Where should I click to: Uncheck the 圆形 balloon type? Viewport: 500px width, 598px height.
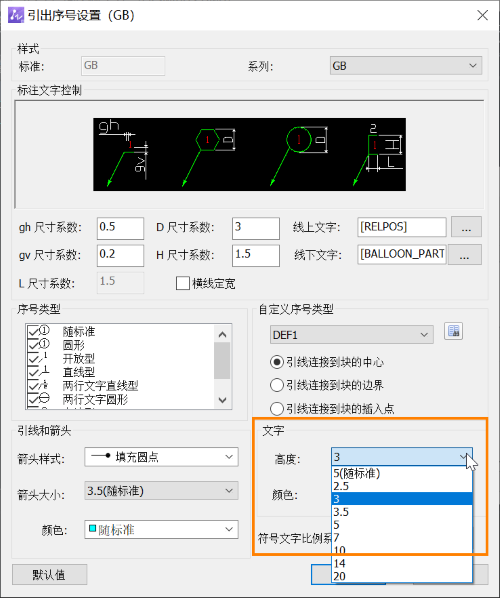click(33, 345)
